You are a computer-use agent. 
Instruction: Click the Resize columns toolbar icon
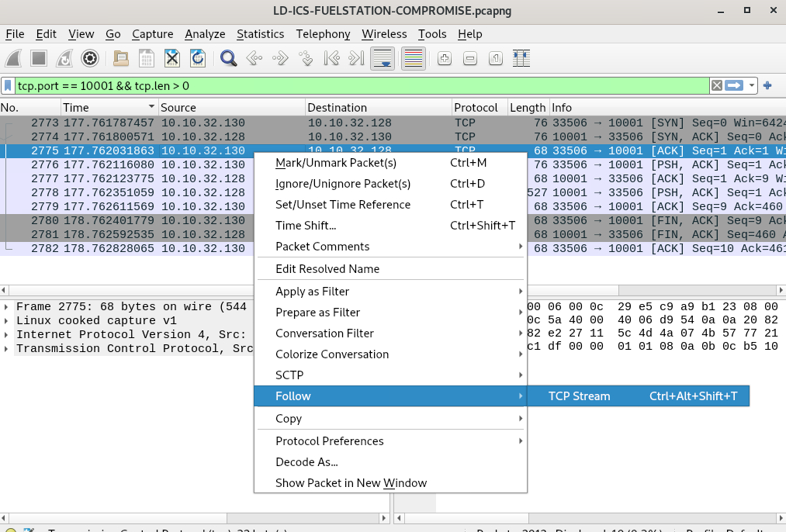(521, 58)
